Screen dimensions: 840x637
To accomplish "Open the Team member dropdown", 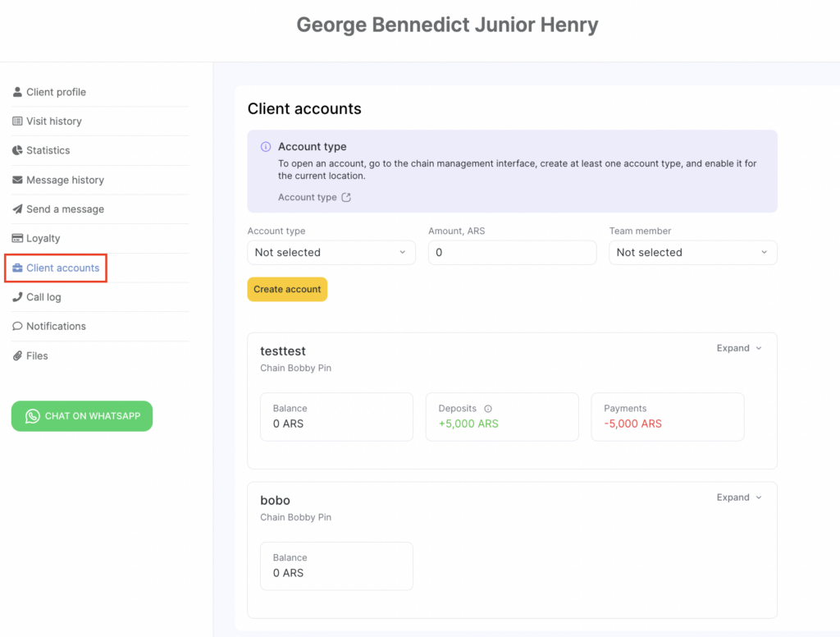I will (x=692, y=253).
